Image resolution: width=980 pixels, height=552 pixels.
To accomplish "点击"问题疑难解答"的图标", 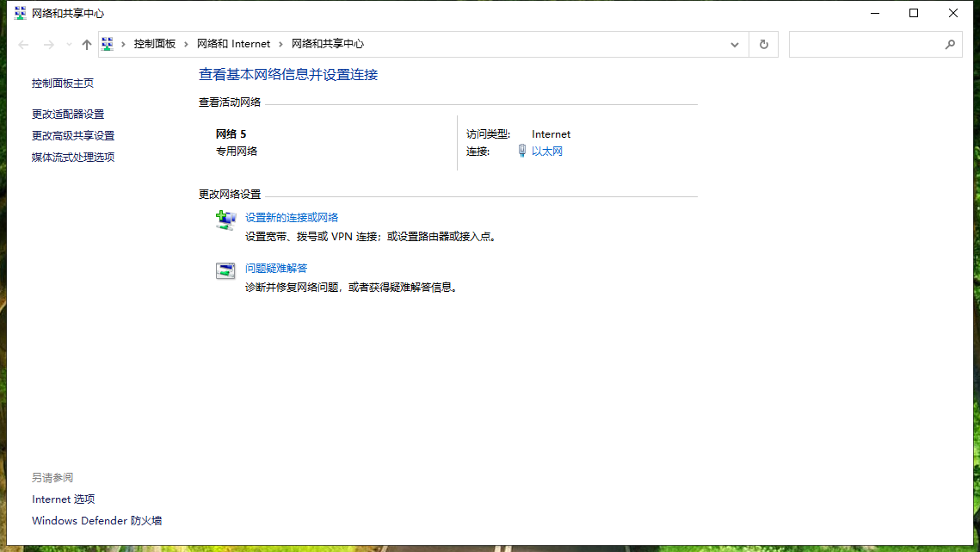I will (x=225, y=270).
